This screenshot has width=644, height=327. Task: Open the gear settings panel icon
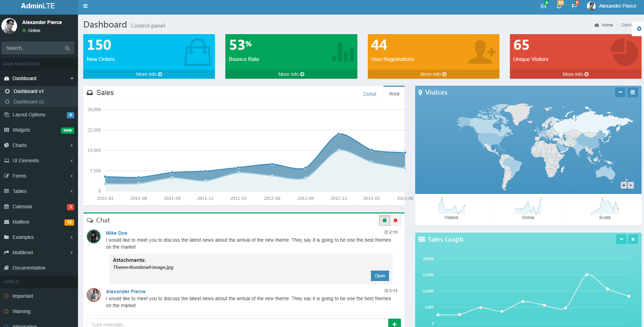(x=639, y=29)
